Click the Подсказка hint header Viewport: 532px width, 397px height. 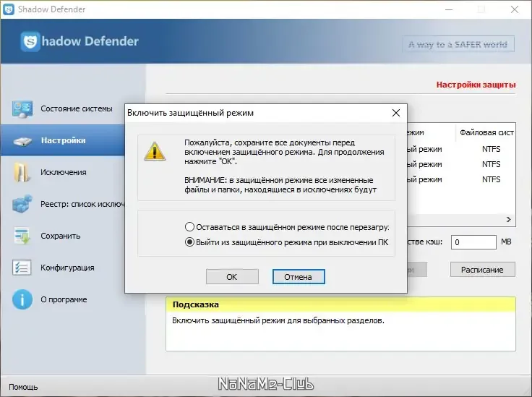tap(340, 304)
